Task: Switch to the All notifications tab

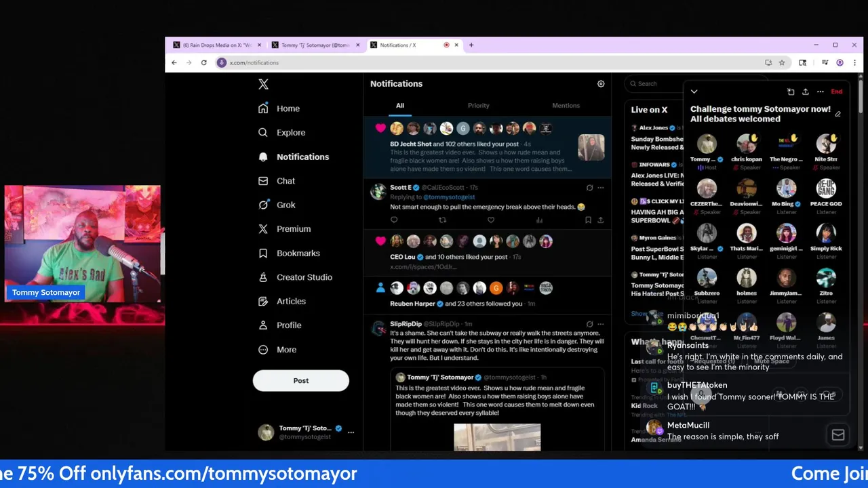Action: click(400, 106)
